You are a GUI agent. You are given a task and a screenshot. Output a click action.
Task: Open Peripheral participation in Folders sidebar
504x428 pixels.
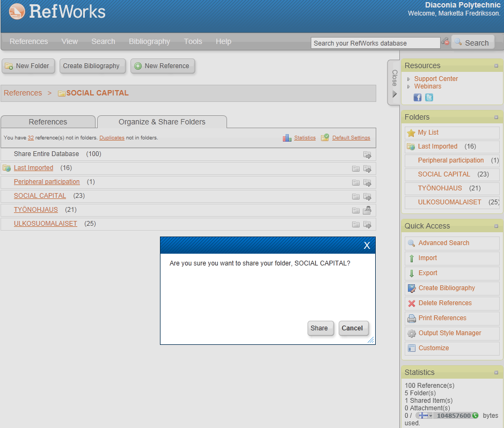(451, 160)
